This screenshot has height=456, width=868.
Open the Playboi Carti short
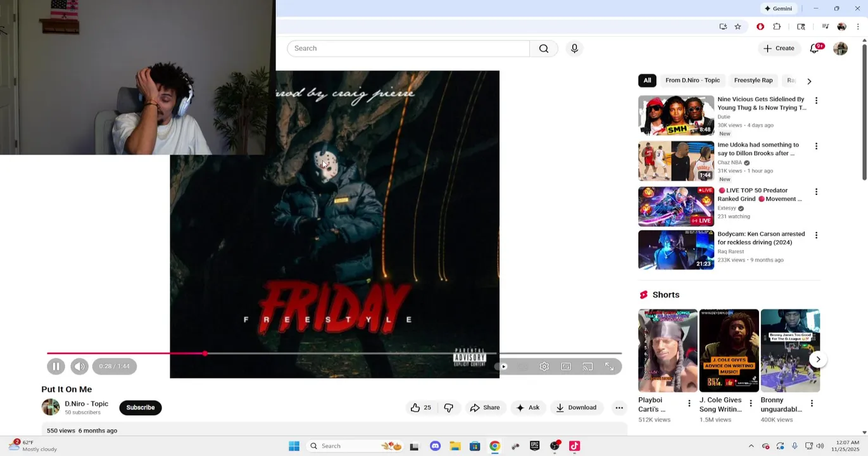[668, 351]
